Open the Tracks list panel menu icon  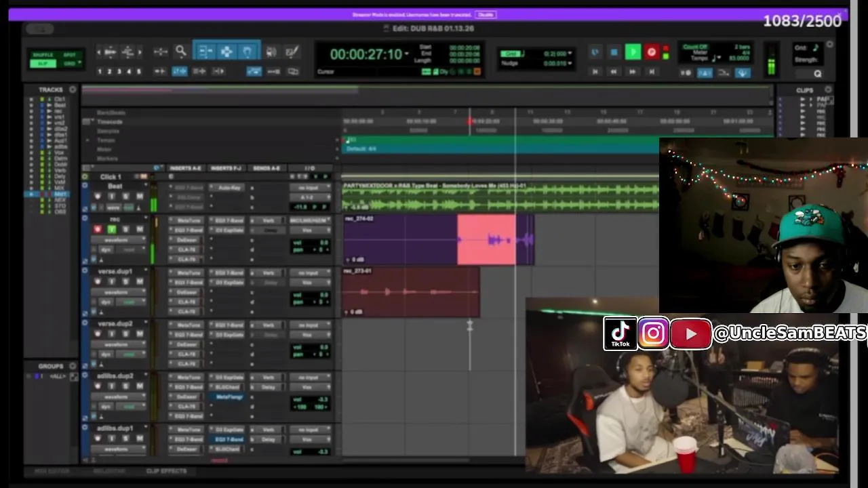point(73,89)
